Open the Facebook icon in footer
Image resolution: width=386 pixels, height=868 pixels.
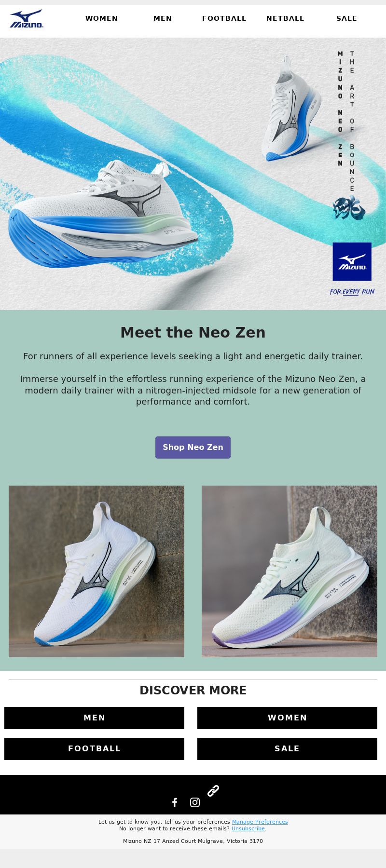click(175, 802)
